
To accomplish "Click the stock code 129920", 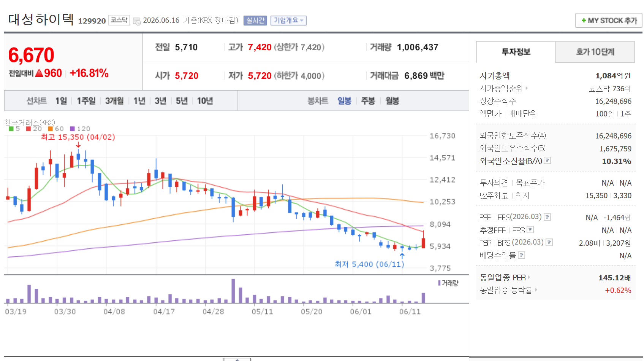I will tap(92, 21).
